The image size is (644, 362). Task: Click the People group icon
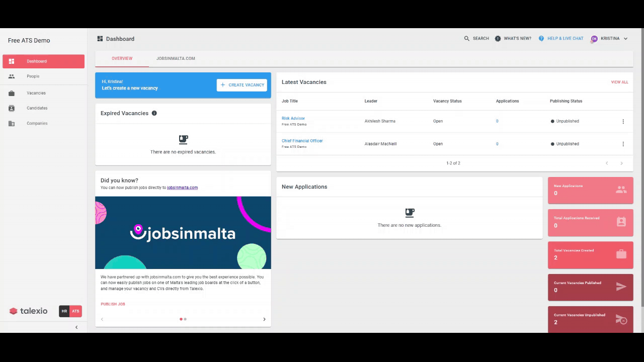[12, 76]
